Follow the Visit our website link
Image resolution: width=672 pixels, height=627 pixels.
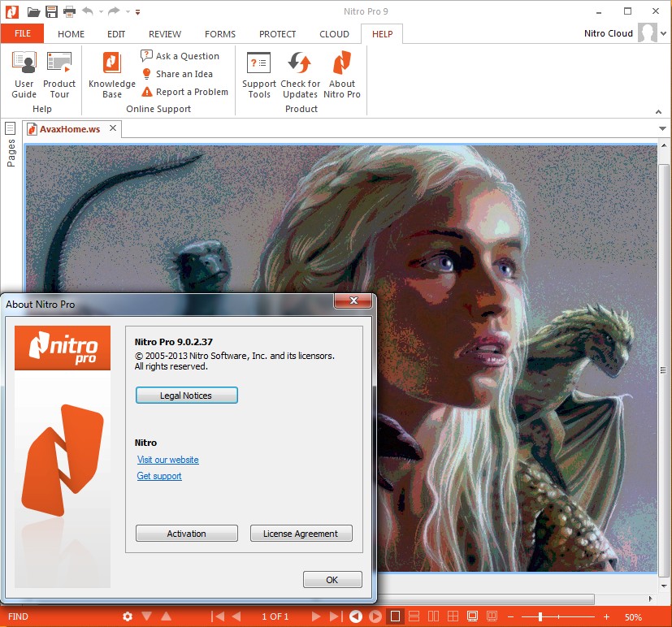[x=168, y=460]
